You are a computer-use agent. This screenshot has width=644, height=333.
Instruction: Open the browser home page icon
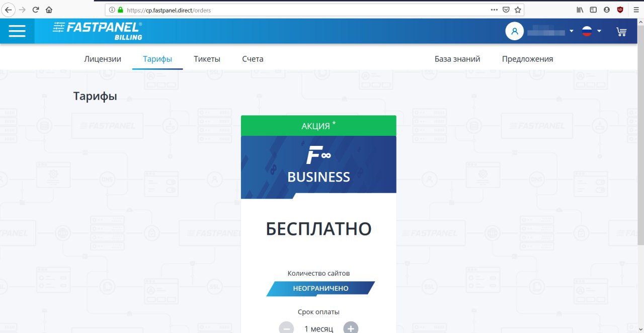tap(49, 10)
